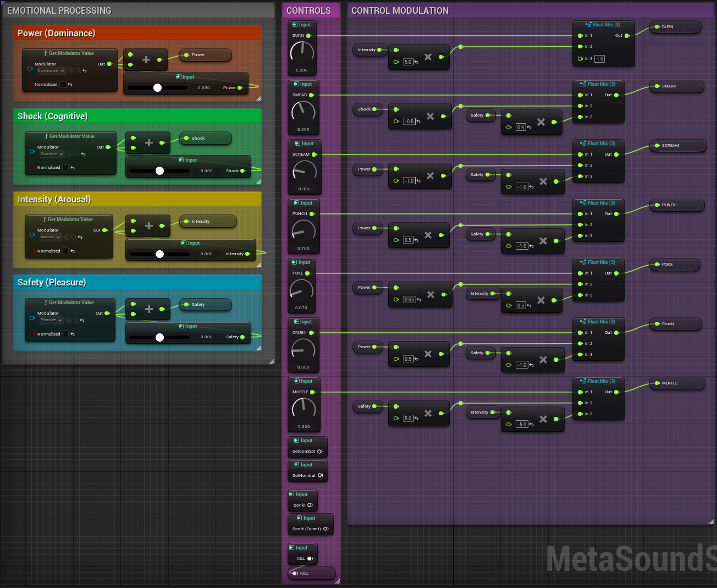Reset the Cognitive modulator with its arrow icon
The image size is (717, 588).
click(84, 154)
